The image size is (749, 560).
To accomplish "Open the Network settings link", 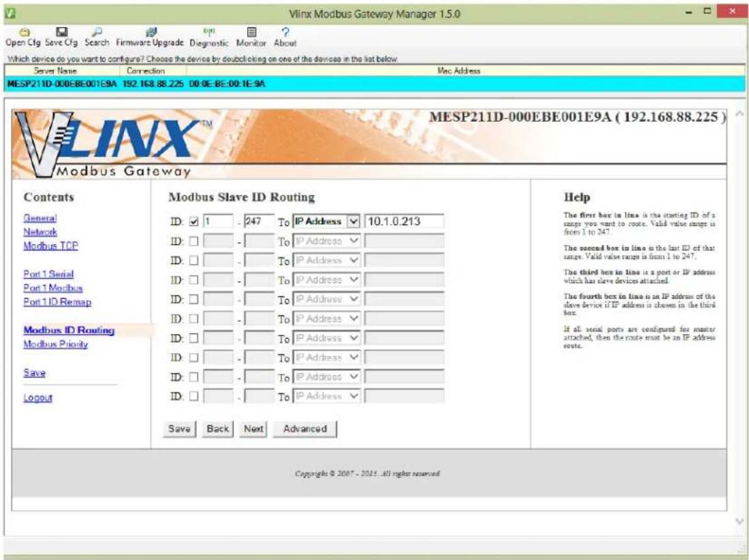I will coord(40,232).
